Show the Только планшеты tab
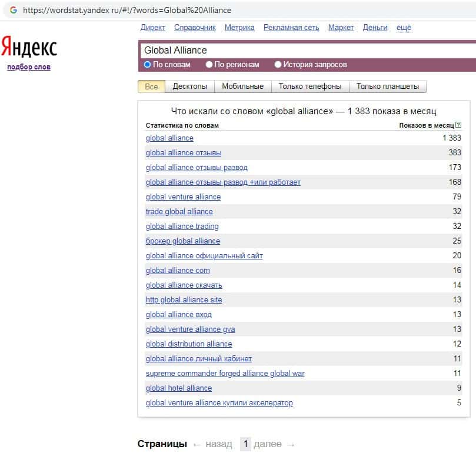 pyautogui.click(x=387, y=86)
